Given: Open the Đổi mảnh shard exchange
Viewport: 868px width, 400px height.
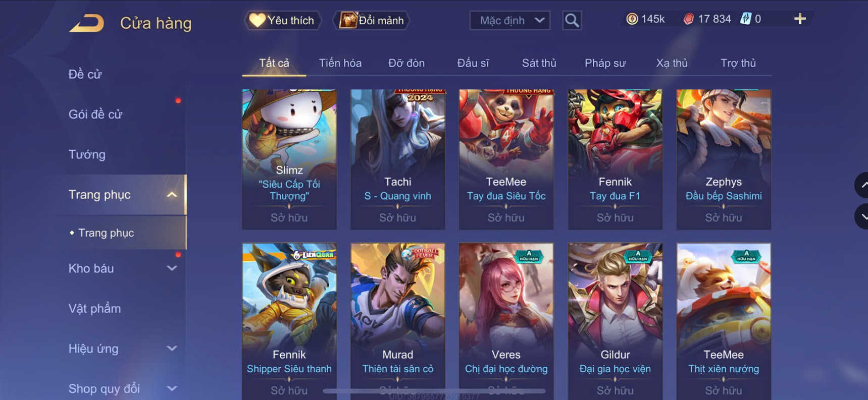Looking at the screenshot, I should point(371,21).
